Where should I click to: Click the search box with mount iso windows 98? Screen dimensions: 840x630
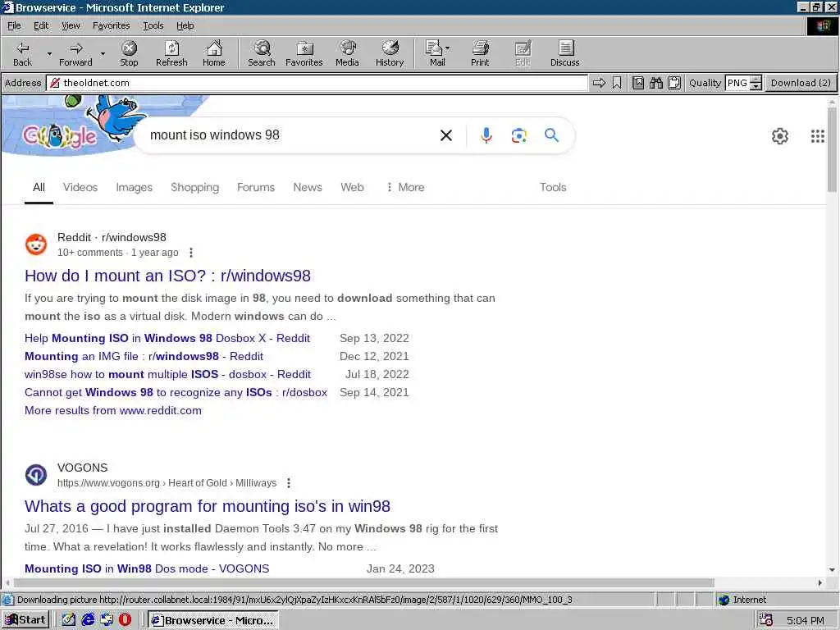[290, 135]
